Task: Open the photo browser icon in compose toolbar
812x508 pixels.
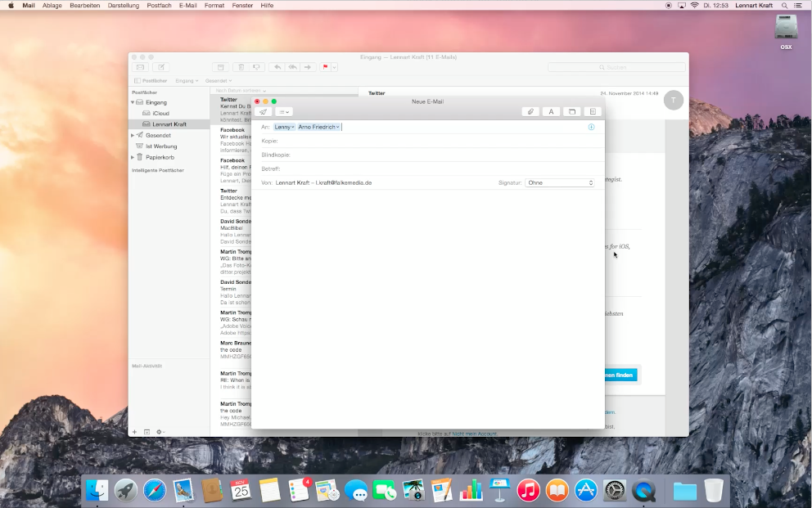Action: point(571,112)
